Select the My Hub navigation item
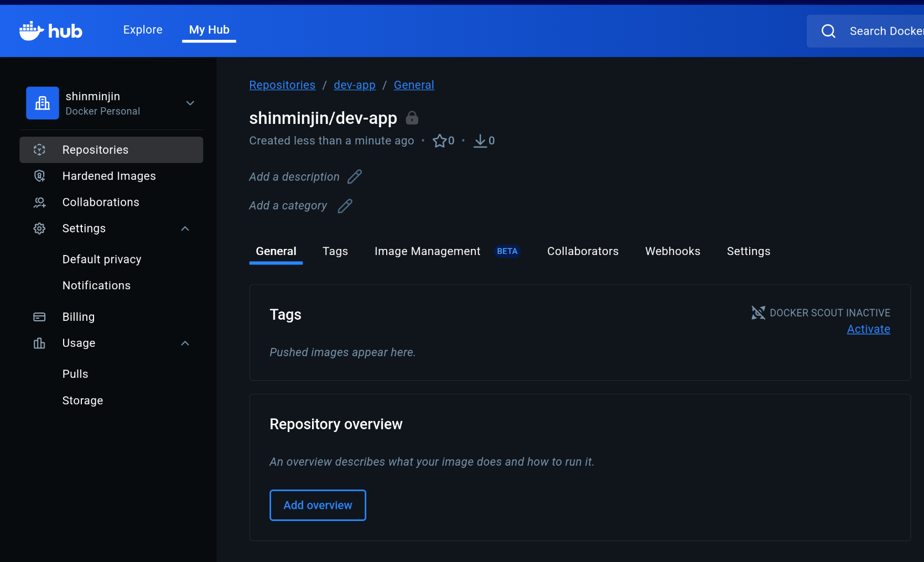Image resolution: width=924 pixels, height=562 pixels. (209, 30)
